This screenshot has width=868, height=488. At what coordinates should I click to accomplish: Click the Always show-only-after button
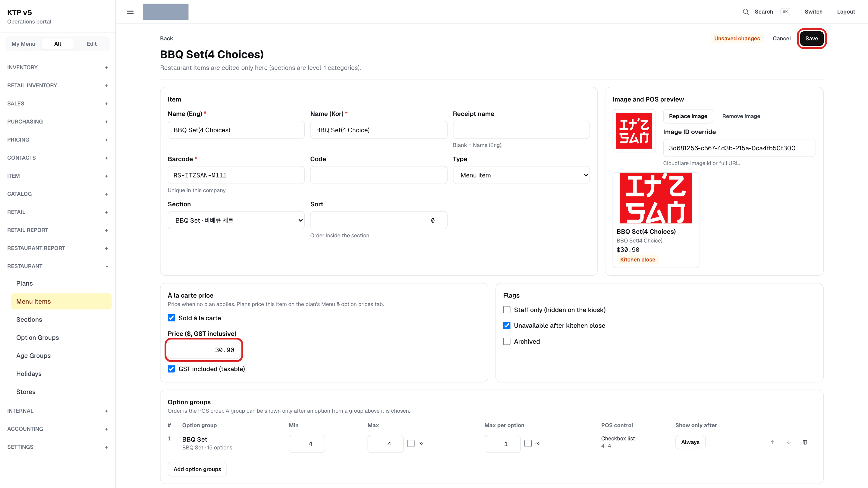[x=690, y=442]
